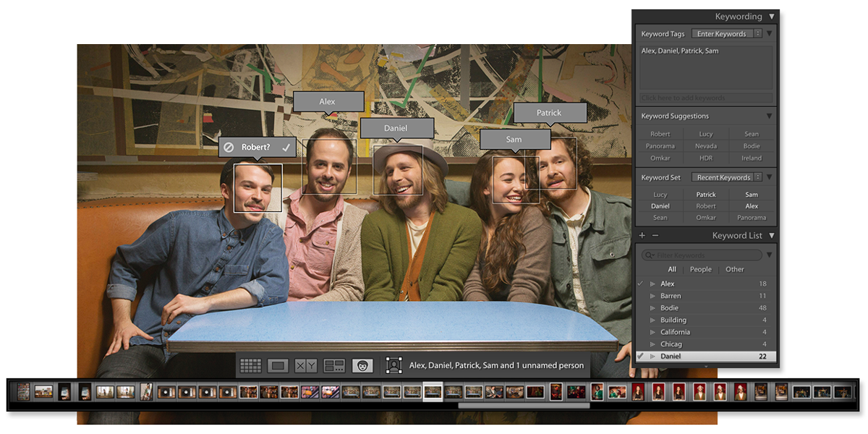This screenshot has height=434, width=868.
Task: Switch to Loupe view icon
Action: (278, 365)
